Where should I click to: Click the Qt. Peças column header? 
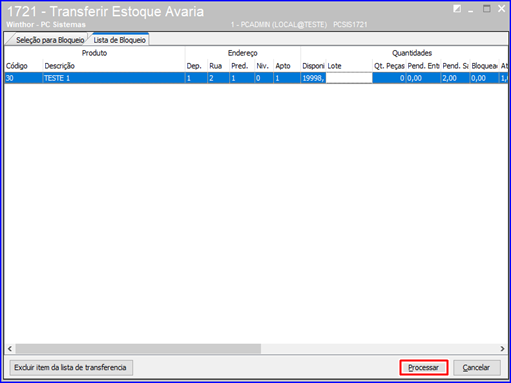[389, 66]
